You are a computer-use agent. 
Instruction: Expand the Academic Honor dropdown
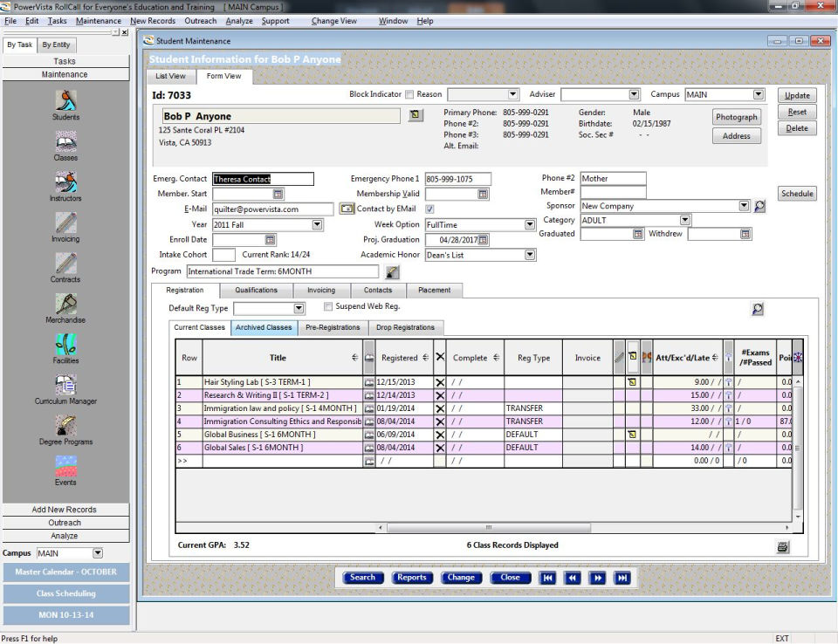click(529, 256)
